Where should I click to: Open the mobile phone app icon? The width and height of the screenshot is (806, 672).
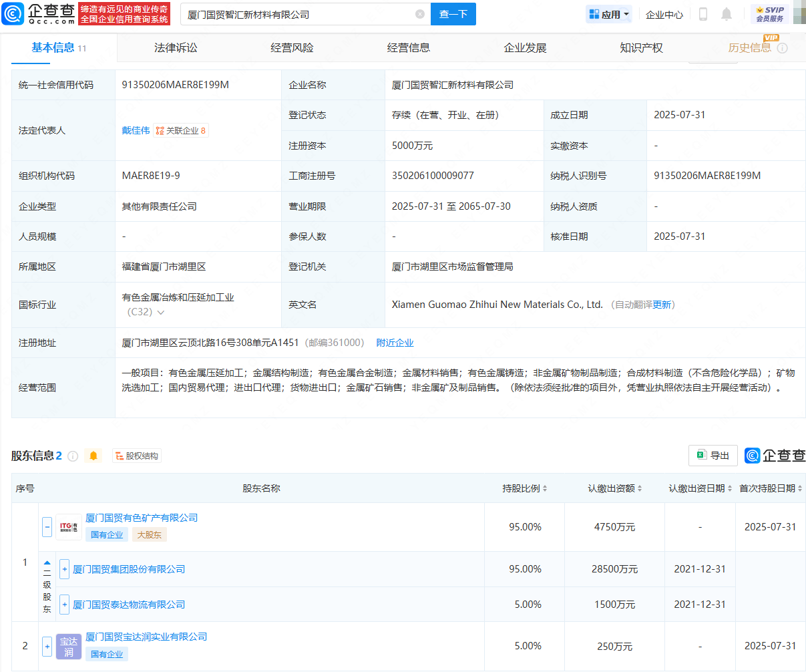(x=702, y=14)
